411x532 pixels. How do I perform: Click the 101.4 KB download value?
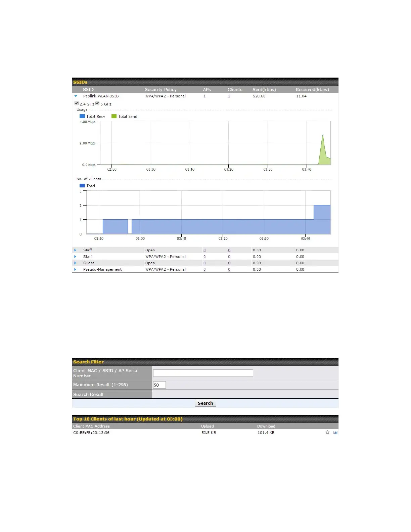tap(266, 433)
